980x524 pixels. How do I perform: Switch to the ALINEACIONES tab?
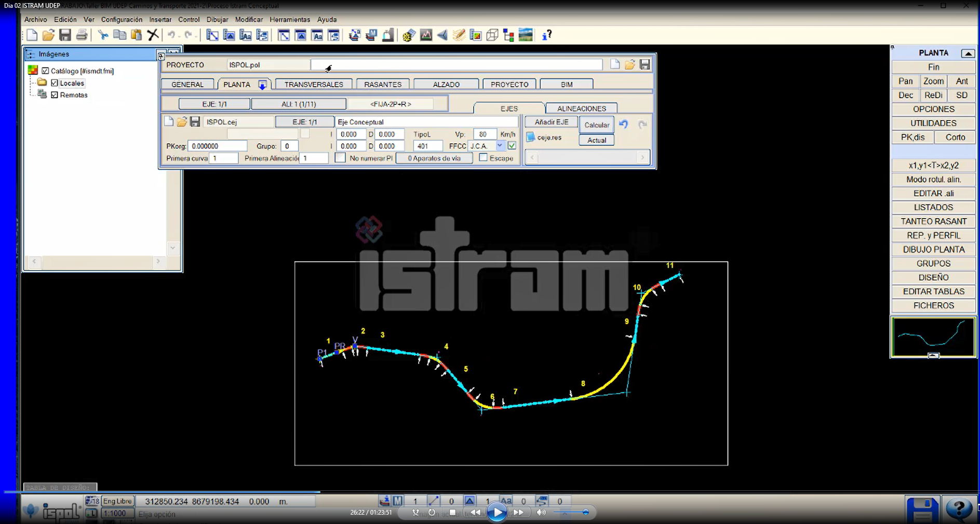coord(581,109)
